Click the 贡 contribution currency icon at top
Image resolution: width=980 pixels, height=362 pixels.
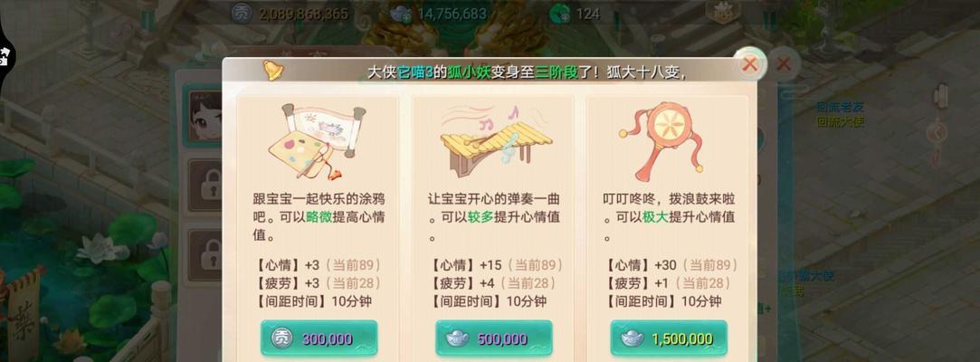point(242,14)
